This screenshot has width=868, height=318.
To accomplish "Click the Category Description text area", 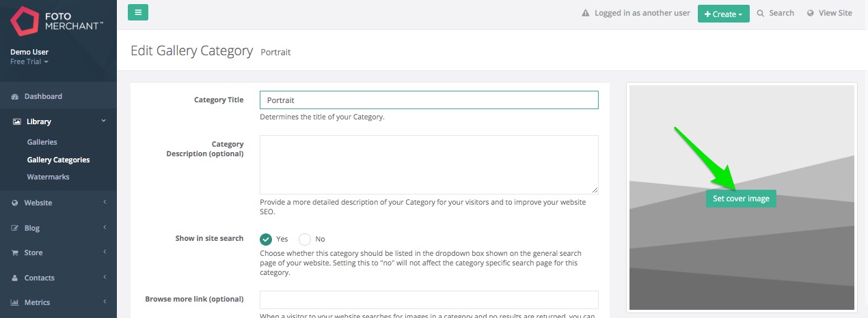I will click(x=429, y=164).
